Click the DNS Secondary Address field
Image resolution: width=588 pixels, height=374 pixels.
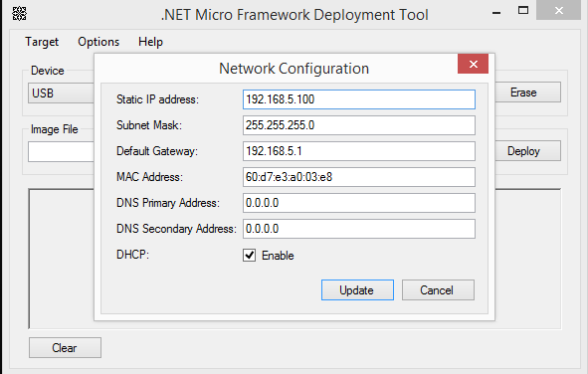(359, 229)
